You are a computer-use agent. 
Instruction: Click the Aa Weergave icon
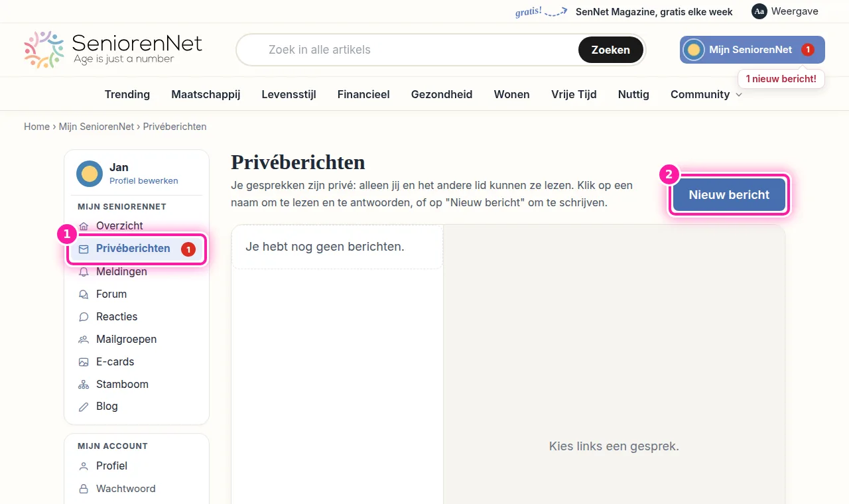(x=759, y=11)
